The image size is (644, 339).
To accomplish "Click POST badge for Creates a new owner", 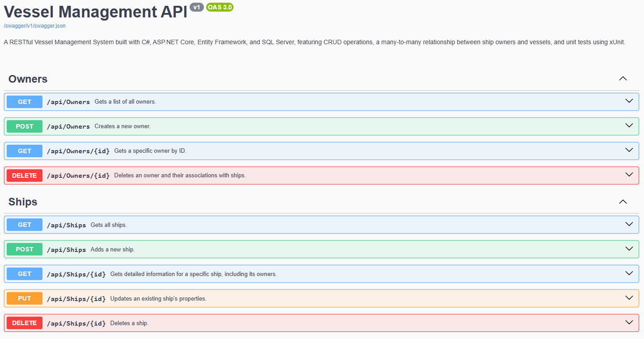I will pyautogui.click(x=25, y=126).
